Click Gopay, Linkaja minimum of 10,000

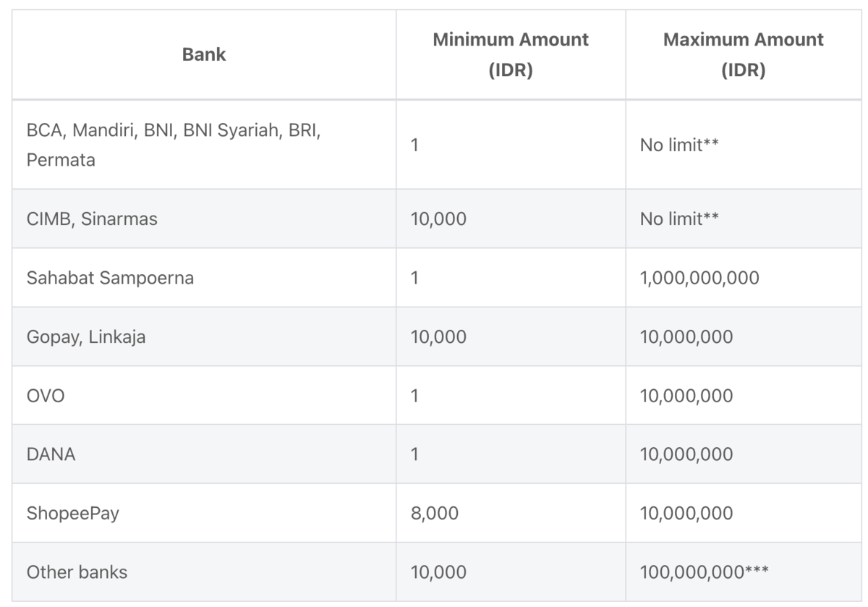(438, 336)
